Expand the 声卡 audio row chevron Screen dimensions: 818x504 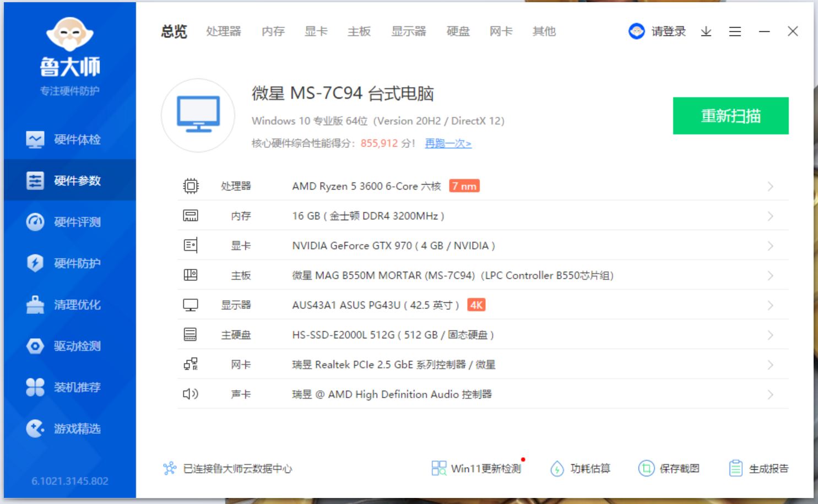point(770,395)
